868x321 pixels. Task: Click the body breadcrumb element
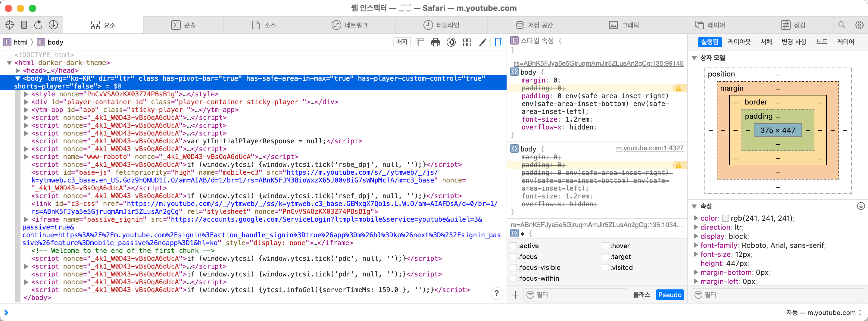click(x=50, y=42)
